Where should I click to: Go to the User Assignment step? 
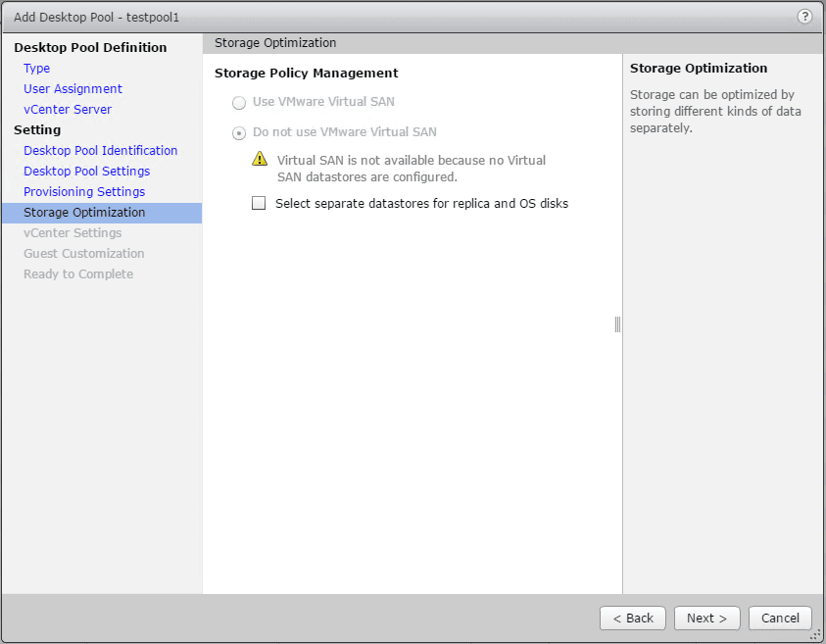(x=73, y=89)
